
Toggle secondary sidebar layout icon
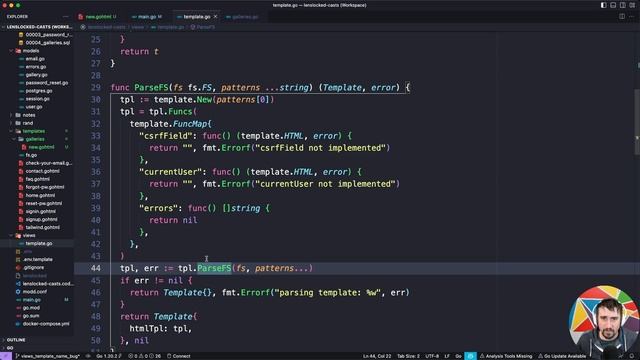point(622,5)
